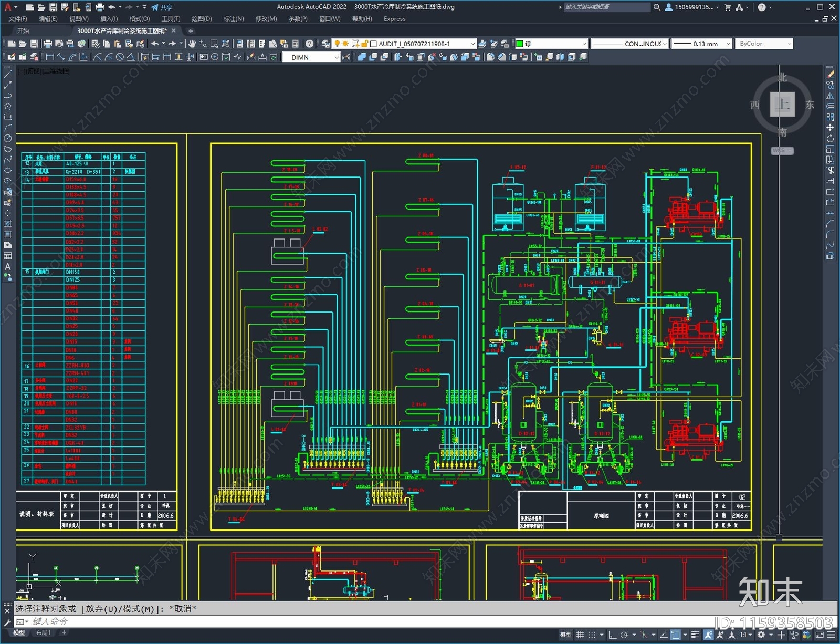Viewport: 840px width, 644px height.
Task: Select the Rectangle draw tool
Action: point(7,117)
